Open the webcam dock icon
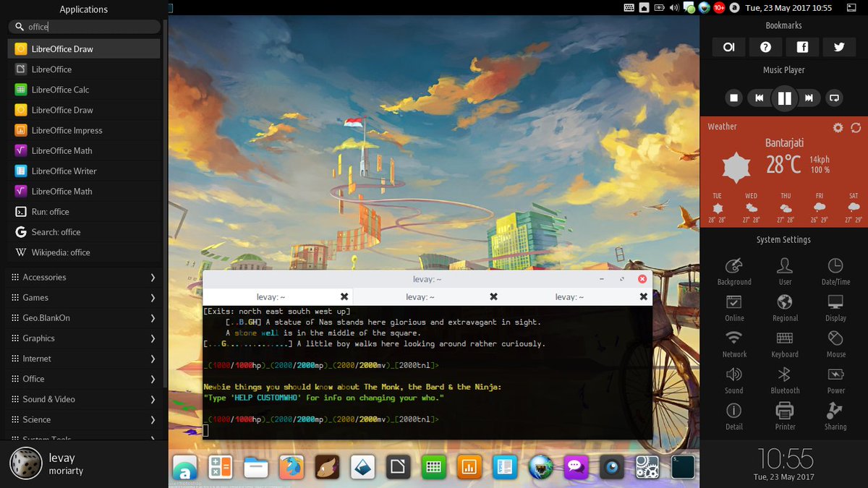 612,468
